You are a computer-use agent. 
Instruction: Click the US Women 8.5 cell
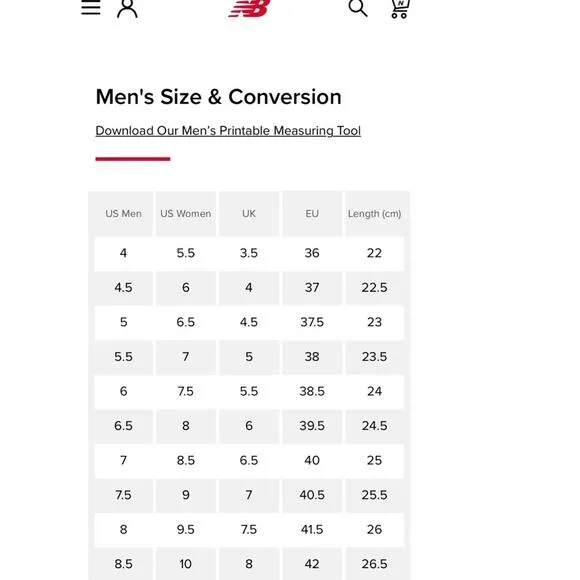click(186, 461)
